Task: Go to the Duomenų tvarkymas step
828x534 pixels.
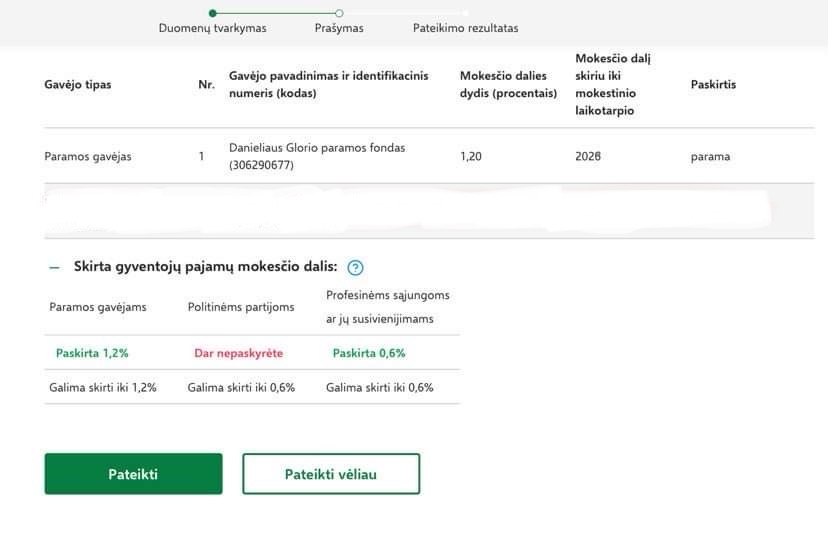Action: [x=212, y=28]
